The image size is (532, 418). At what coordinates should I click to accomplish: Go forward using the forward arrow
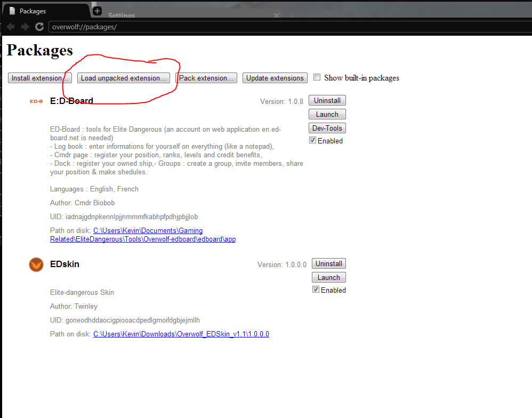coord(25,27)
